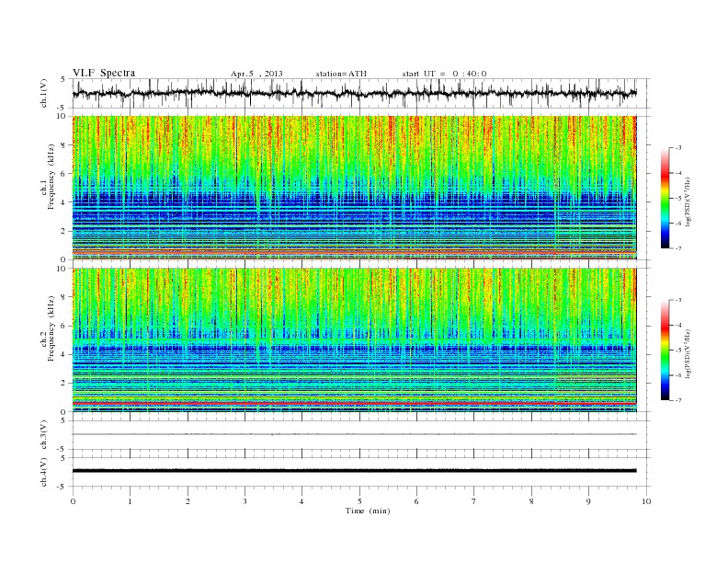Screen dimensions: 728x563
Task: Click the "6" tick on Time axis
Action: pyautogui.click(x=416, y=501)
